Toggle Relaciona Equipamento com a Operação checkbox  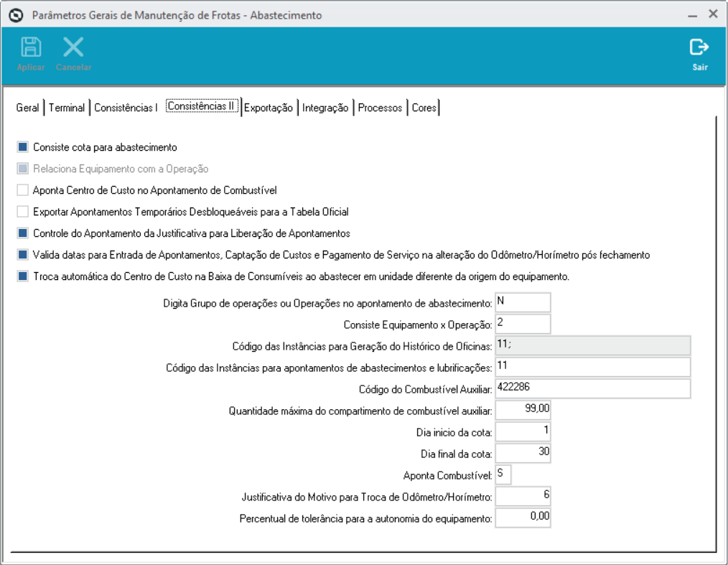click(x=23, y=169)
